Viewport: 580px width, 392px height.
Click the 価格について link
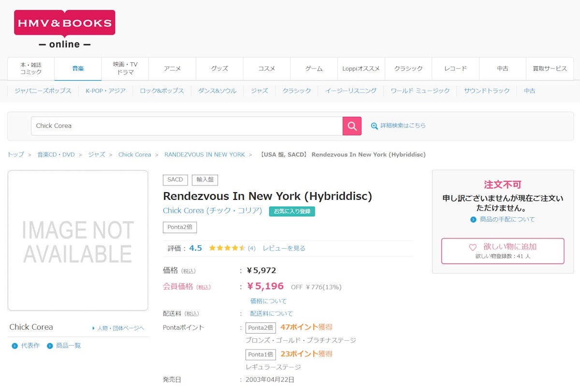tap(268, 301)
